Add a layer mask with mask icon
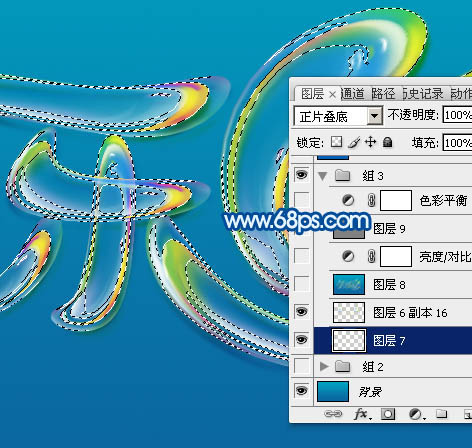This screenshot has width=472, height=448. point(388,414)
